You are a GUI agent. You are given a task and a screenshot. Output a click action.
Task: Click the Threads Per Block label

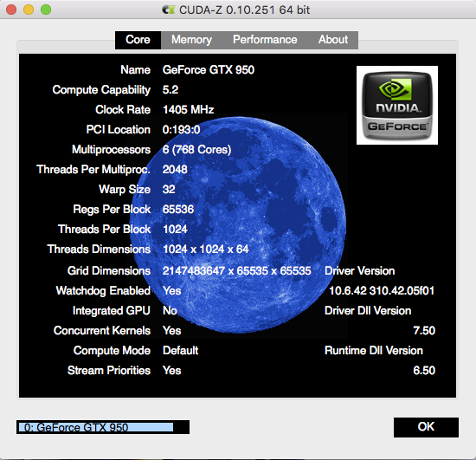click(x=104, y=230)
